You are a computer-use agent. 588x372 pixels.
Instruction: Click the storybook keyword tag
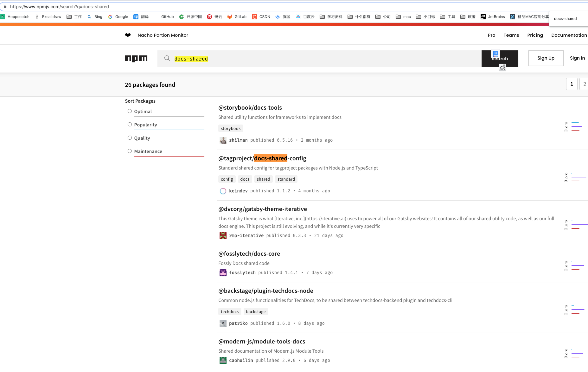point(230,128)
